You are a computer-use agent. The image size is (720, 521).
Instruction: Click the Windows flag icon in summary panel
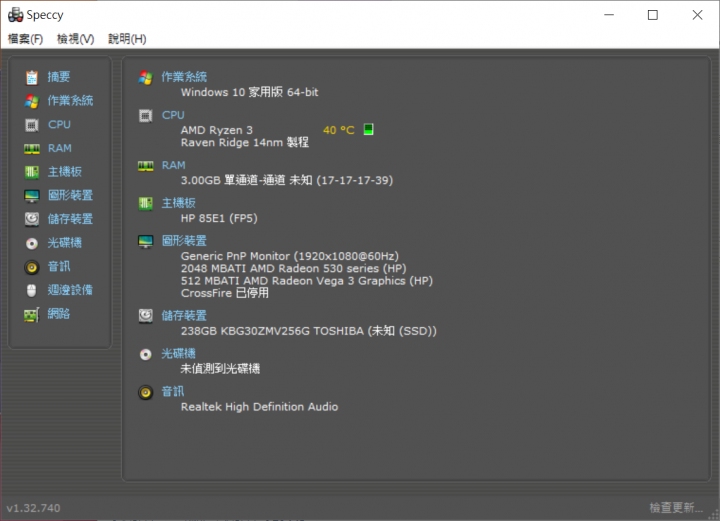point(146,78)
